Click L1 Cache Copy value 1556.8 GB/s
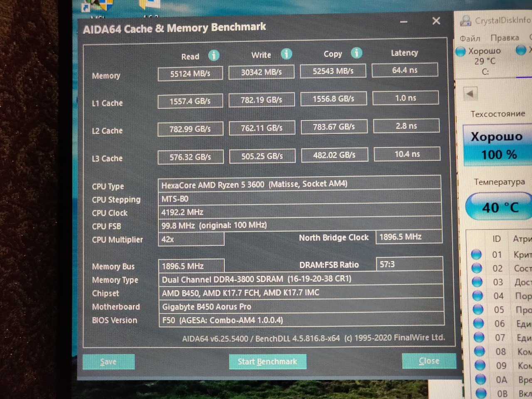 point(334,99)
